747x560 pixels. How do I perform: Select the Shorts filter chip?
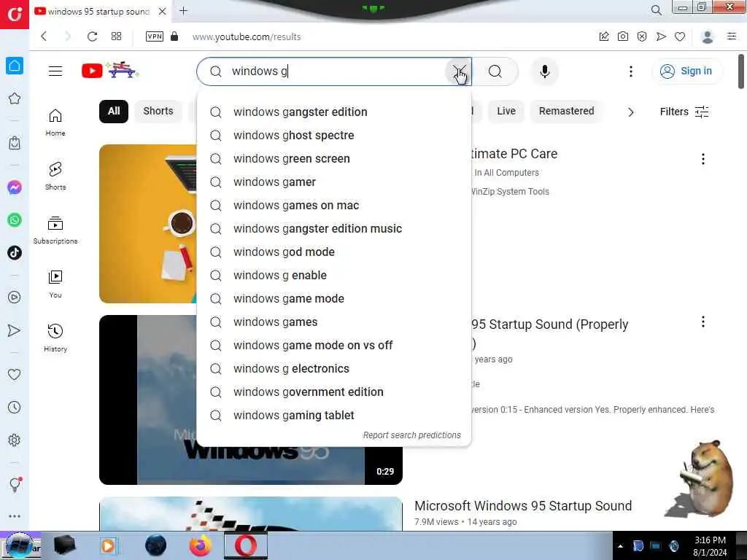pos(158,112)
